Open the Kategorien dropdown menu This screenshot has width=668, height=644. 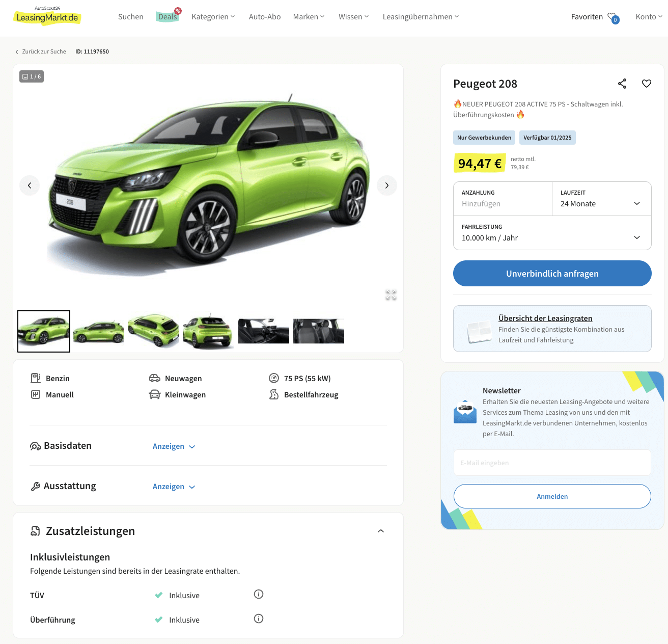tap(213, 17)
